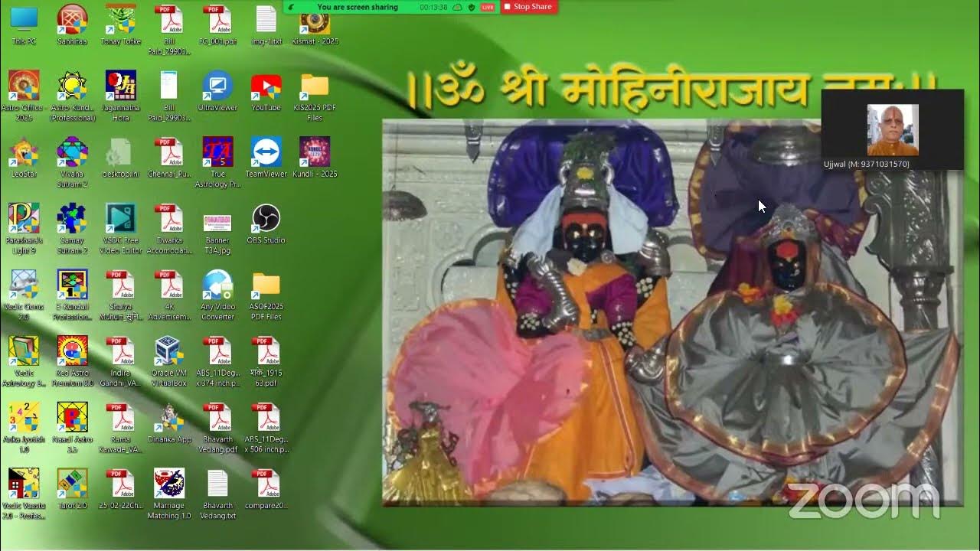Click the 'You are screen sharing' label
980x551 pixels.
358,7
